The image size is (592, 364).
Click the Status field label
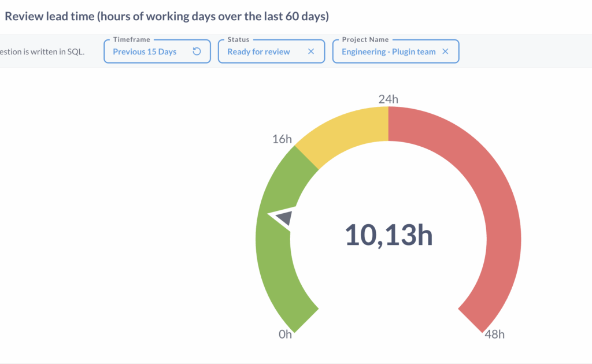pos(238,40)
